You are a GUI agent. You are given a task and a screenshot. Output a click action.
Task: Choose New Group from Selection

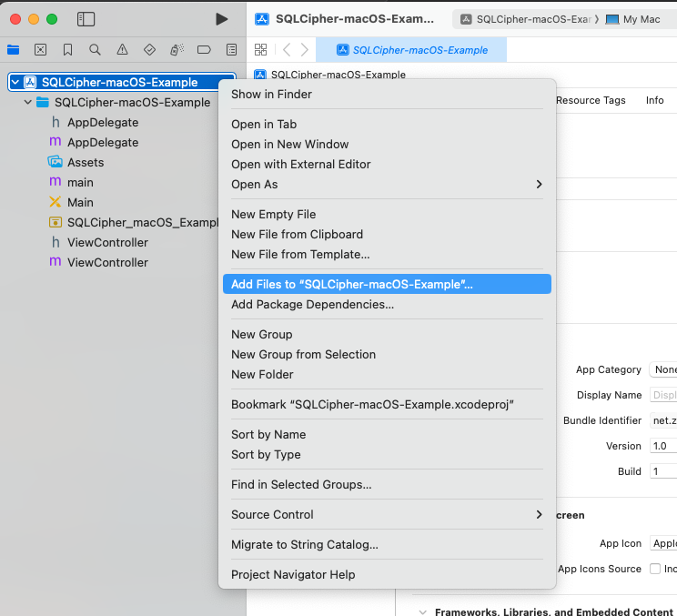pyautogui.click(x=387, y=355)
